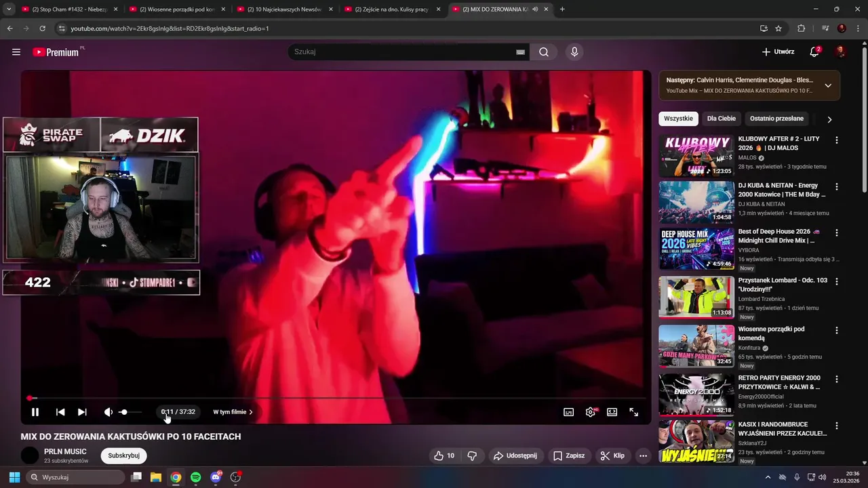
Task: Show more filter chips with the arrow
Action: click(829, 119)
